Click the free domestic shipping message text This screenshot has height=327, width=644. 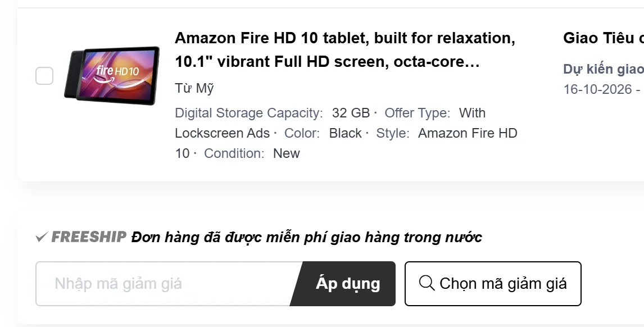pos(306,237)
